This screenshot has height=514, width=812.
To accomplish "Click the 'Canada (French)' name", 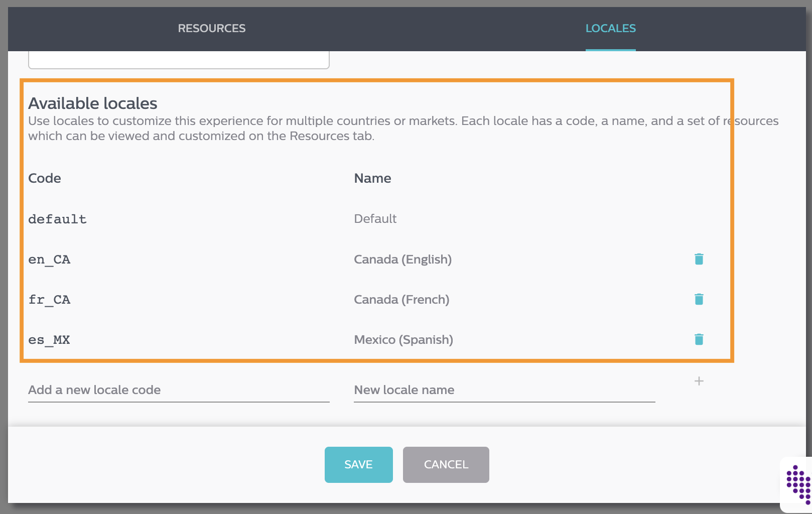I will [401, 300].
